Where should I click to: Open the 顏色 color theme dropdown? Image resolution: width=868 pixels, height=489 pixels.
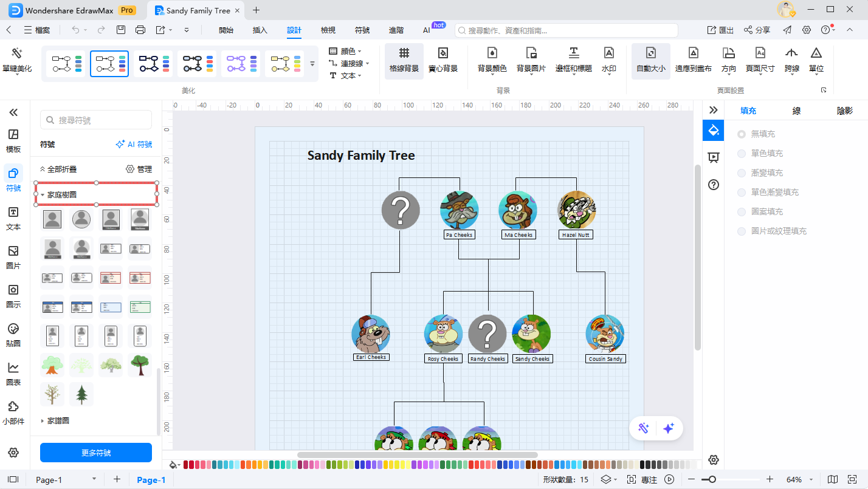pos(345,51)
